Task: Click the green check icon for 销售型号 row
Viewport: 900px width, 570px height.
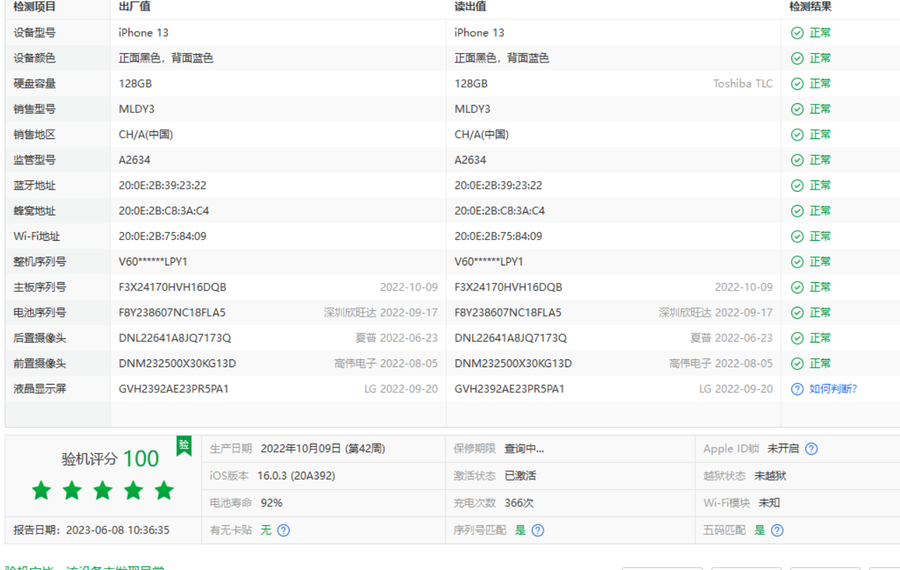Action: (x=797, y=109)
